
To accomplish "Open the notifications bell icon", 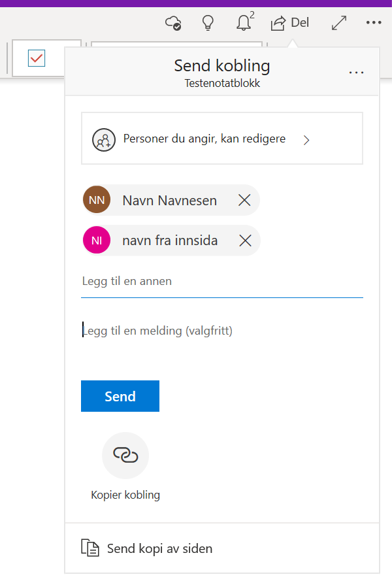I will point(244,22).
